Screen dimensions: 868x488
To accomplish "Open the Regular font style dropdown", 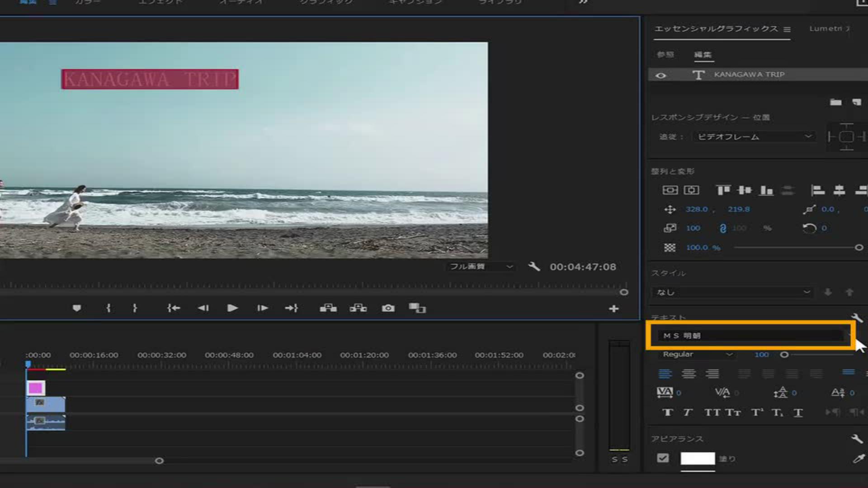I will 697,354.
